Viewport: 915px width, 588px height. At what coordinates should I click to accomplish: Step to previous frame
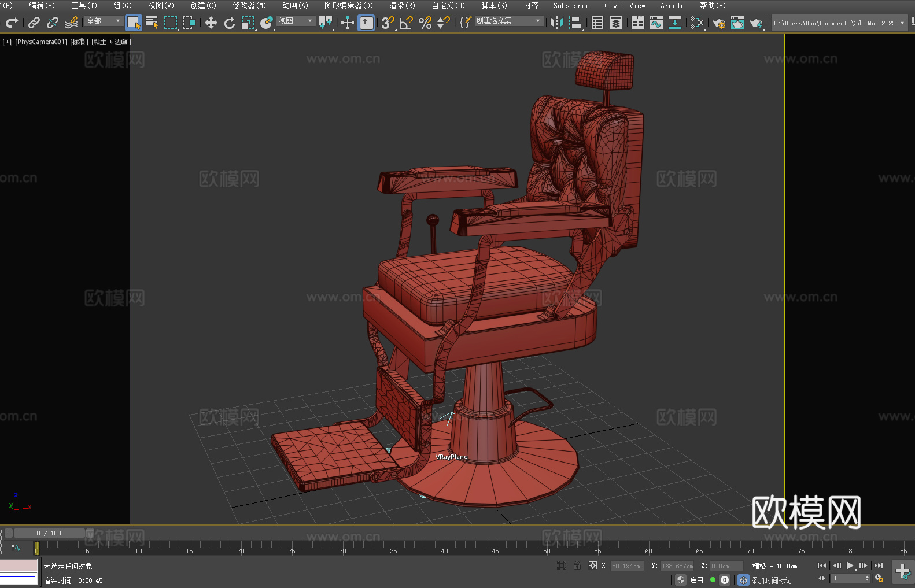(837, 565)
